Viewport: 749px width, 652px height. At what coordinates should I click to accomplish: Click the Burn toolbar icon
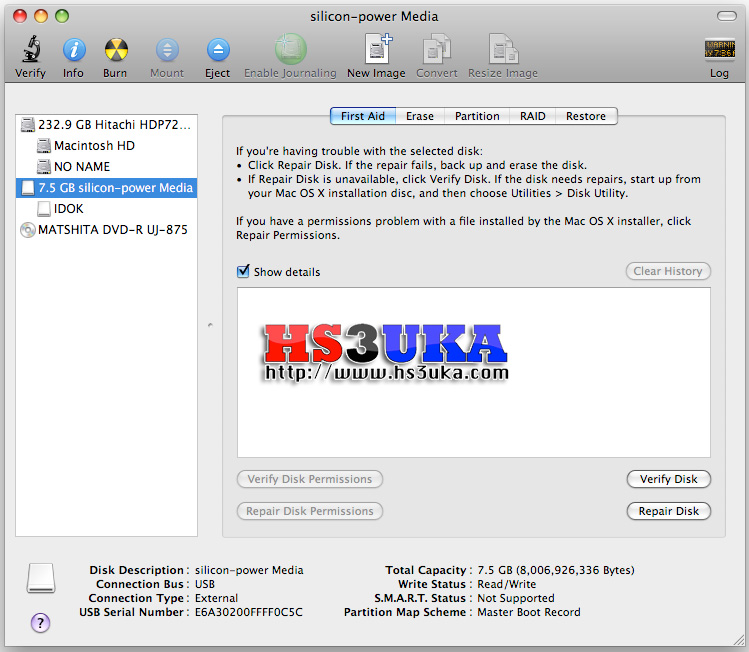[116, 50]
